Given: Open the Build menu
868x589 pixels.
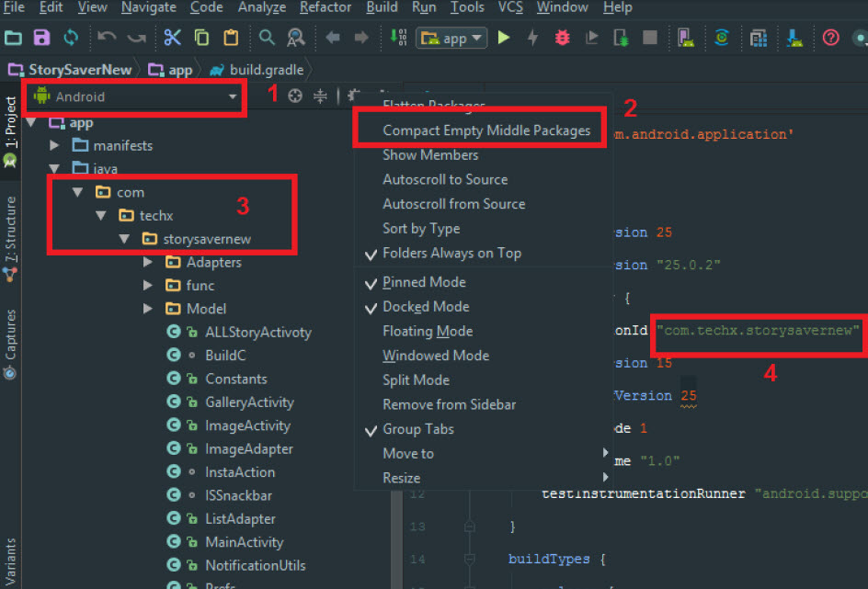Looking at the screenshot, I should point(382,7).
